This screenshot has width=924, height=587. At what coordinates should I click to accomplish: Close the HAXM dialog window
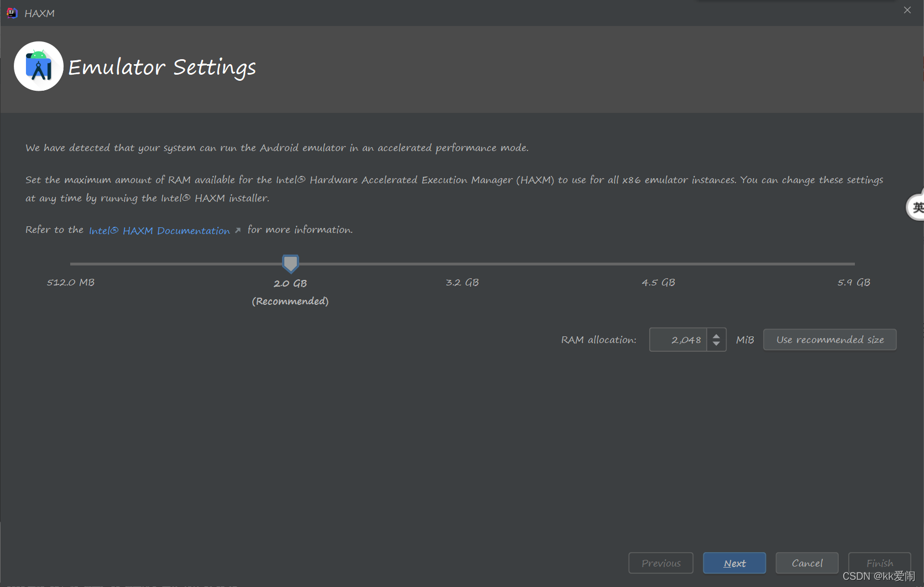click(907, 10)
